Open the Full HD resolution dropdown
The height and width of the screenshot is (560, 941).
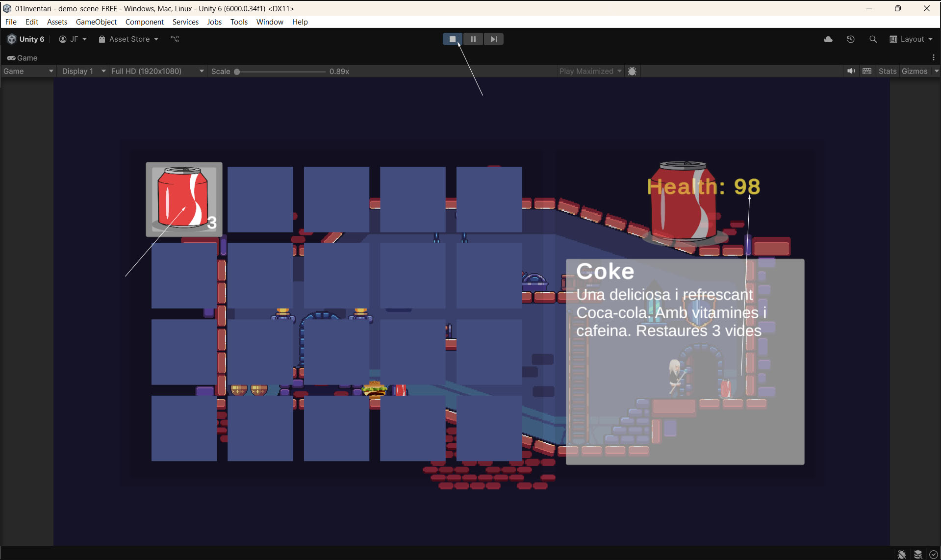pyautogui.click(x=157, y=71)
